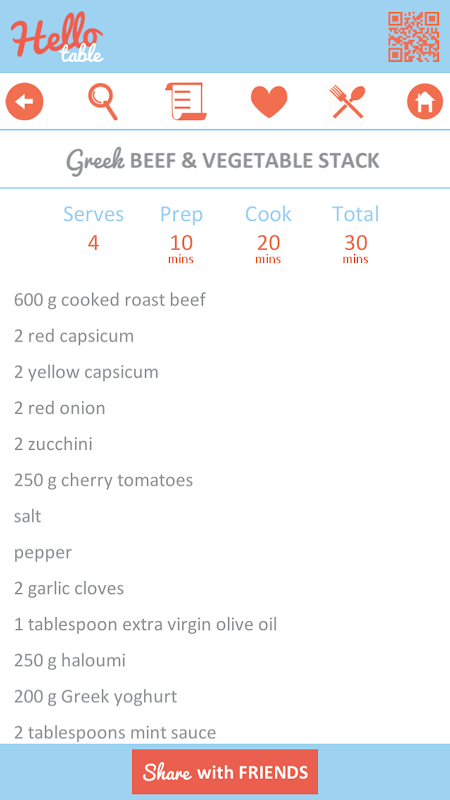Tap the heart favorites icon

(269, 102)
